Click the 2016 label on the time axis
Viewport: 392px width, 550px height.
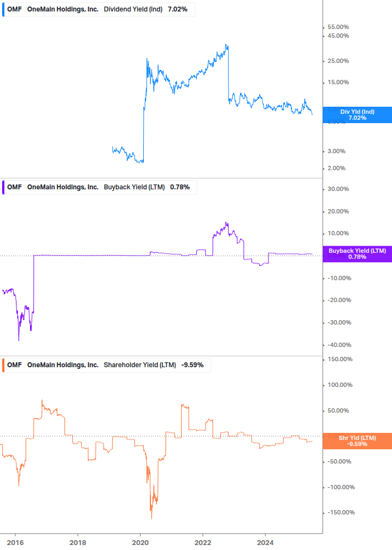[x=15, y=543]
